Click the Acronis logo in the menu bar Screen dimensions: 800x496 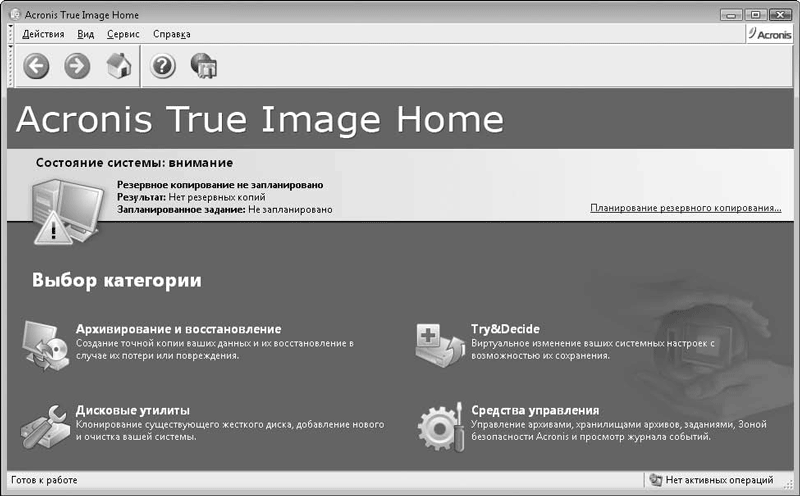(770, 34)
